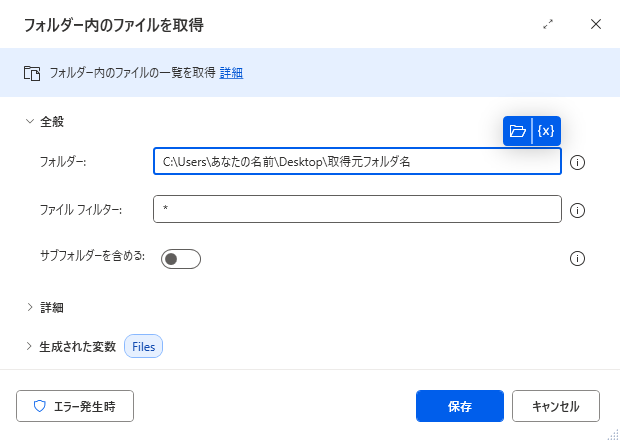Image resolution: width=620 pixels, height=442 pixels.
Task: Click info icon beside サブフォルダーを含める
Action: pos(577,259)
